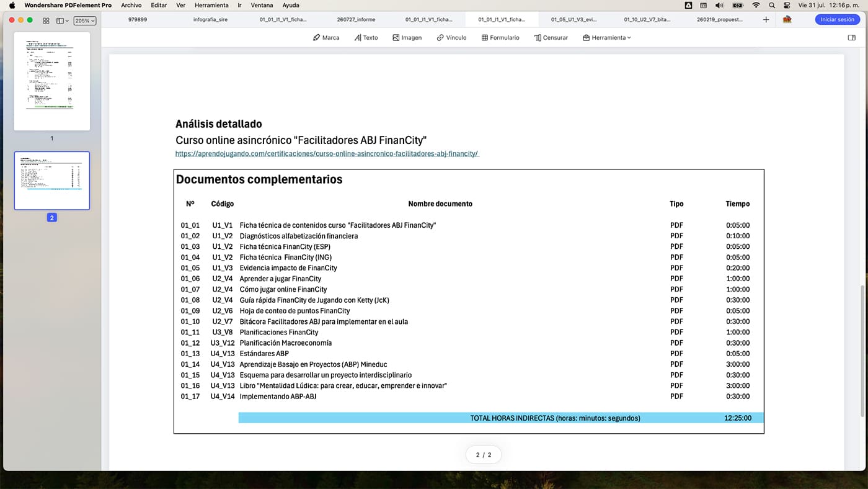This screenshot has height=489, width=868.
Task: Open Control Center icon
Action: pyautogui.click(x=787, y=5)
